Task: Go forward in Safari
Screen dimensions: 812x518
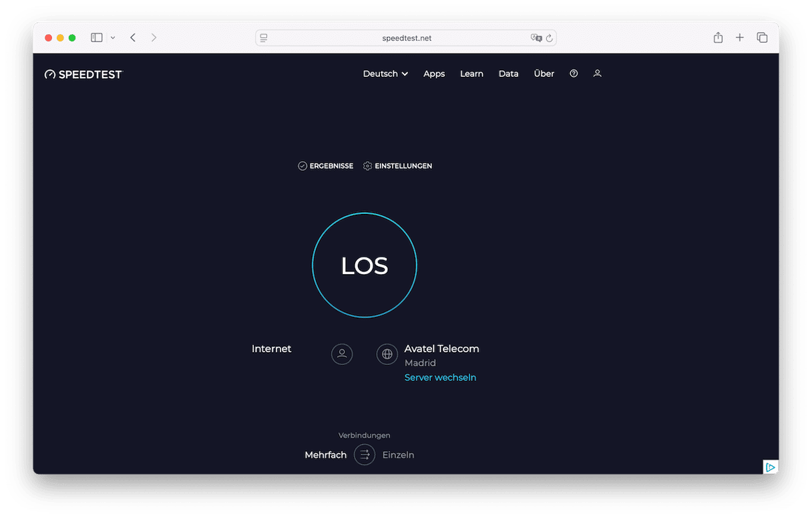Action: (154, 38)
